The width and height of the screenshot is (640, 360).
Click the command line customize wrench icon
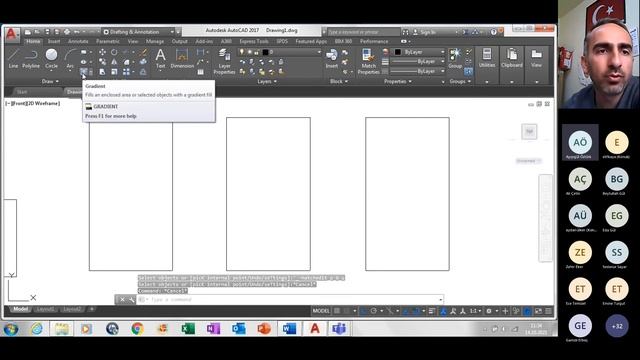pyautogui.click(x=131, y=300)
